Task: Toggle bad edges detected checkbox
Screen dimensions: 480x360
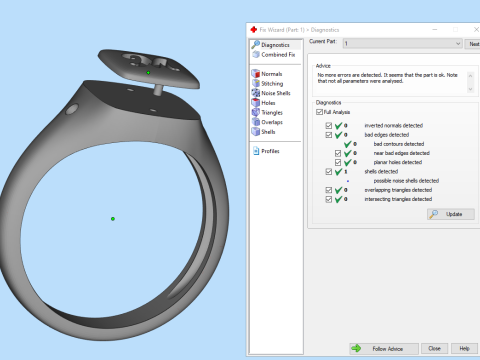Action: click(329, 135)
